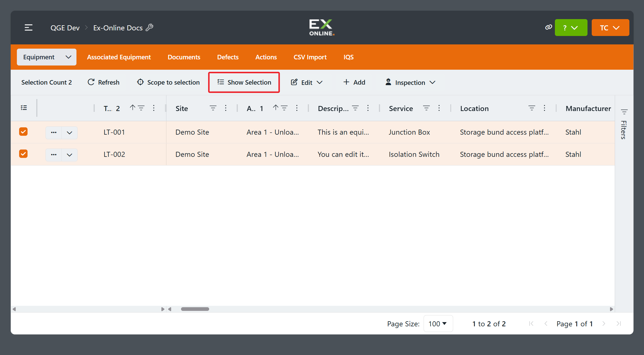Expand the chevron for row LT-002
644x355 pixels.
click(x=69, y=155)
